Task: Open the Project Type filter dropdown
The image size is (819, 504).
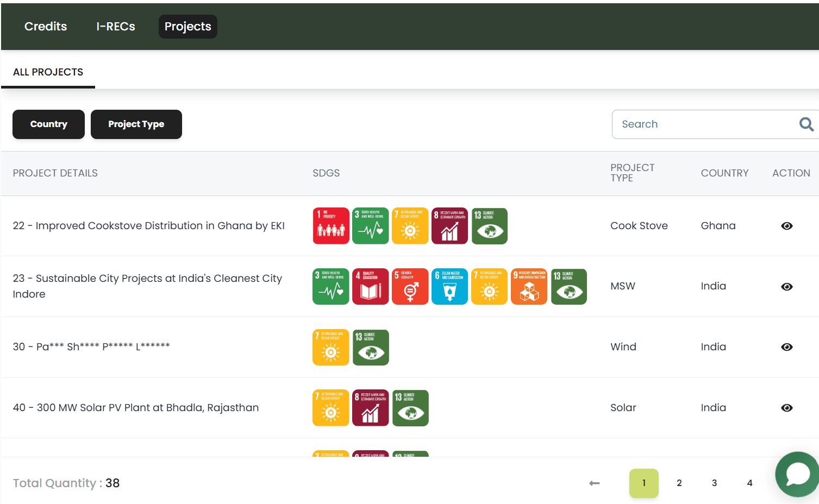Action: click(136, 124)
